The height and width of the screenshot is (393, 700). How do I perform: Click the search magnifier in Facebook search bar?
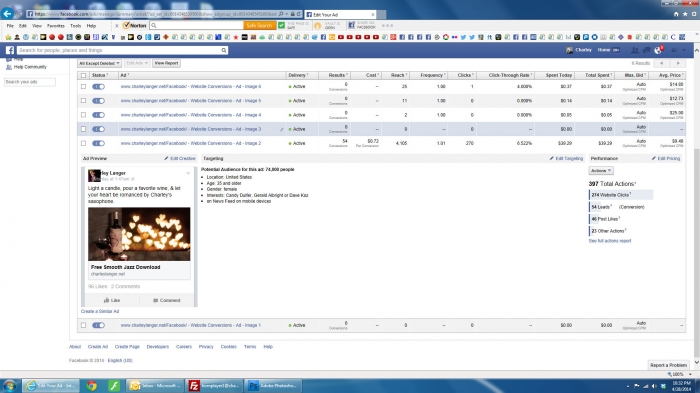pyautogui.click(x=224, y=50)
